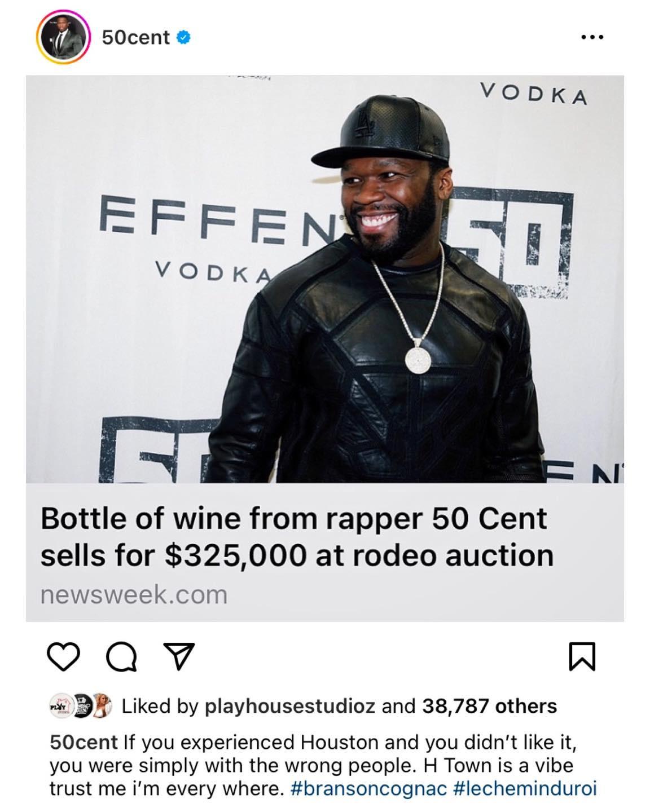Tap the middle dark liker avatar
Image resolution: width=650 pixels, height=812 pixels.
[x=82, y=707]
